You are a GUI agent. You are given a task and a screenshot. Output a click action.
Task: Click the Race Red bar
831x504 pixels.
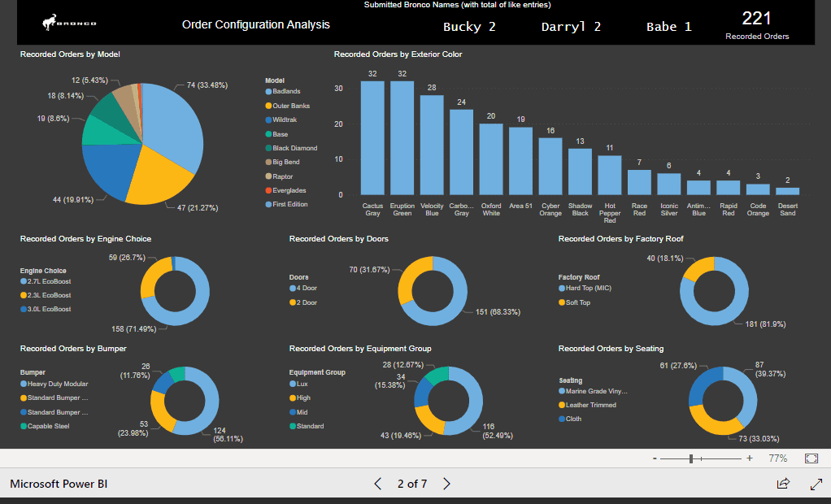640,182
